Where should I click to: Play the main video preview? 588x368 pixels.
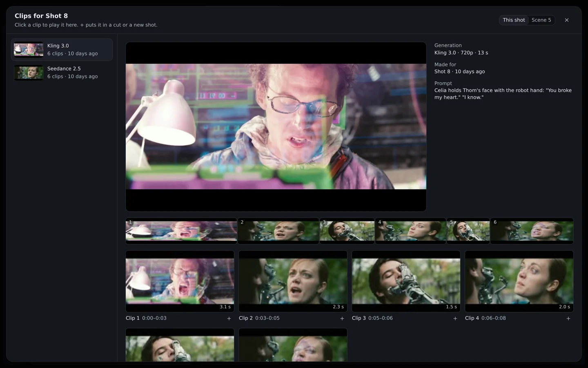coord(276,127)
